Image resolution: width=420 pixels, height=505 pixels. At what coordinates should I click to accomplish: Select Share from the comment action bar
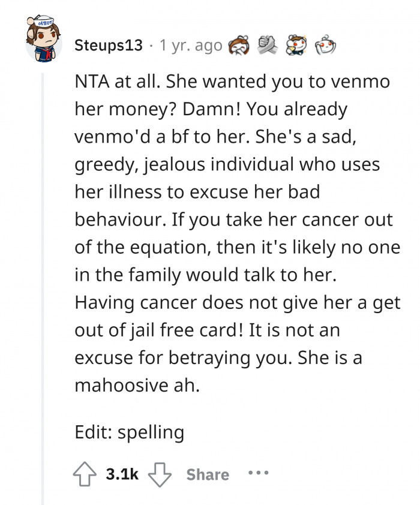[x=207, y=474]
